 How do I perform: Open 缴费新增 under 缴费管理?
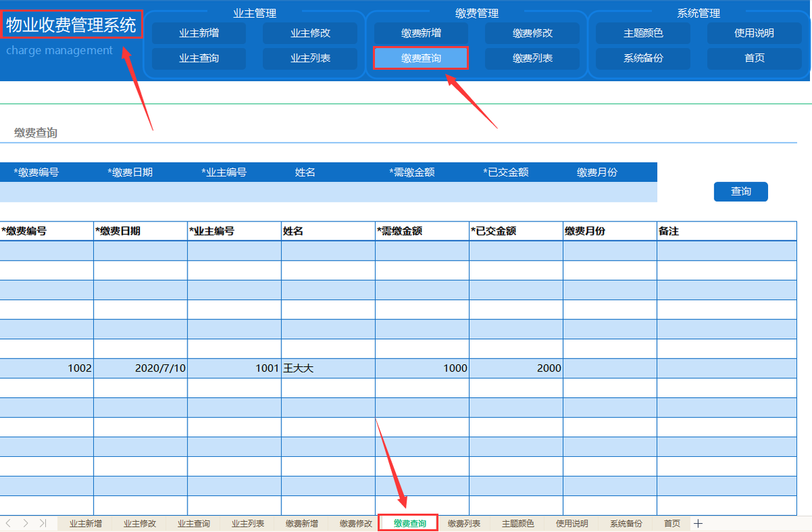(420, 32)
